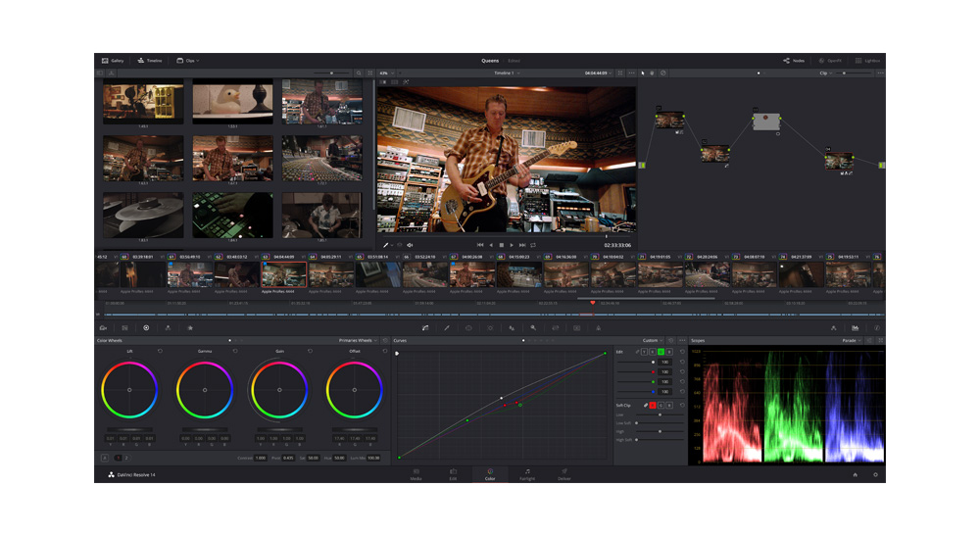Viewport: 980px width, 536px height.
Task: Show the Scopes palette icon
Action: 856,327
